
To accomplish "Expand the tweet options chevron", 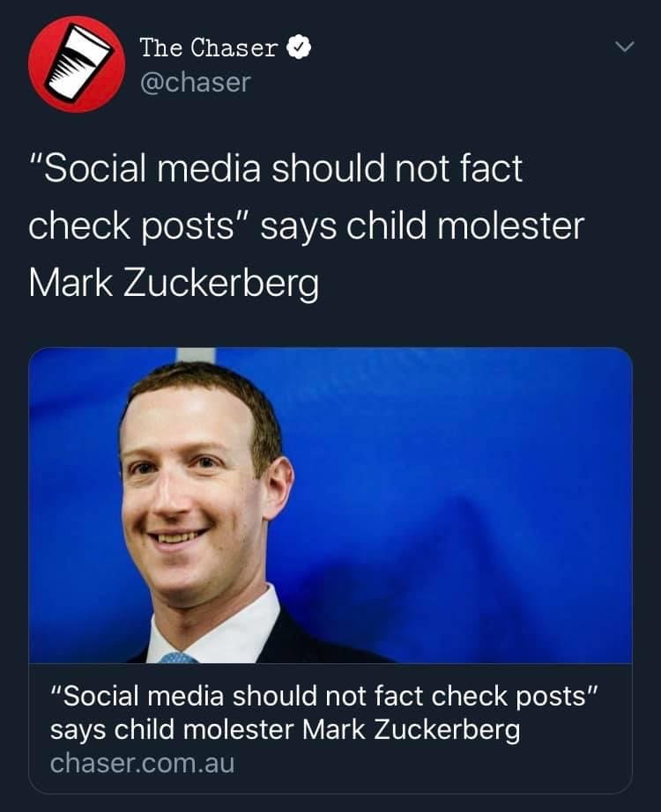I will click(x=624, y=45).
